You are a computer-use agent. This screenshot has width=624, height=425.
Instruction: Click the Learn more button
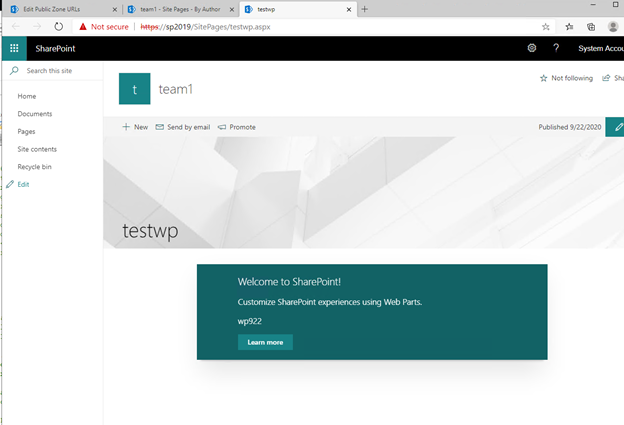click(265, 342)
